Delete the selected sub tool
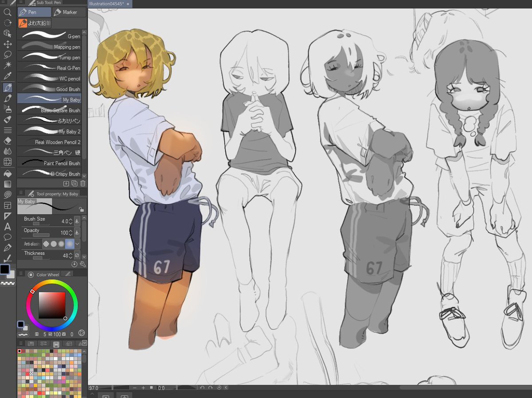Image resolution: width=532 pixels, height=398 pixels. click(83, 183)
